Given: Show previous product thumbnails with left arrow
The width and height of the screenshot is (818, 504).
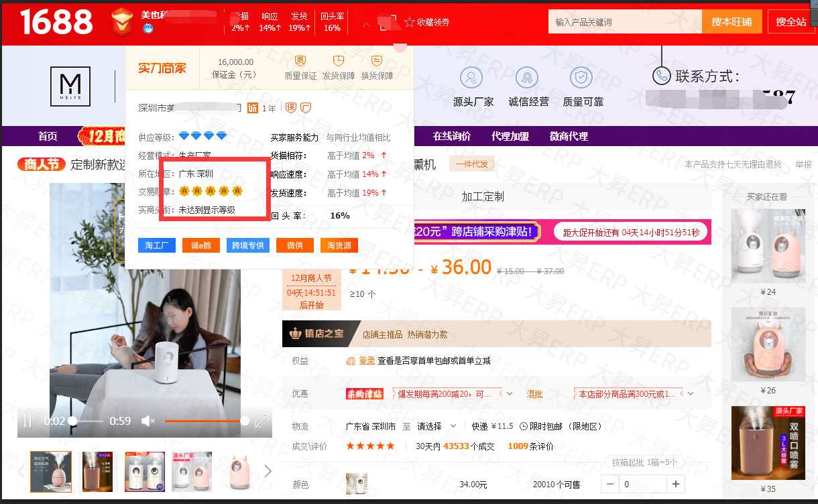Looking at the screenshot, I should (x=21, y=470).
